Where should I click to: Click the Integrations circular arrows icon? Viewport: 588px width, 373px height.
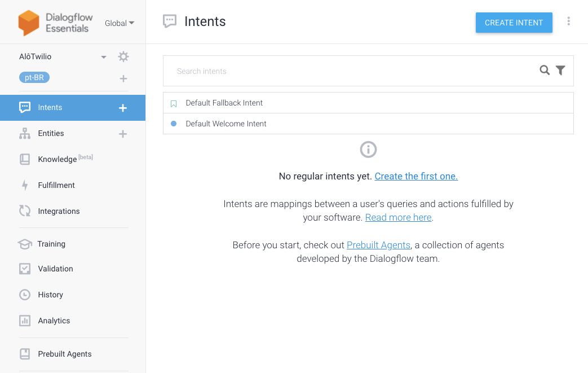[x=25, y=211]
